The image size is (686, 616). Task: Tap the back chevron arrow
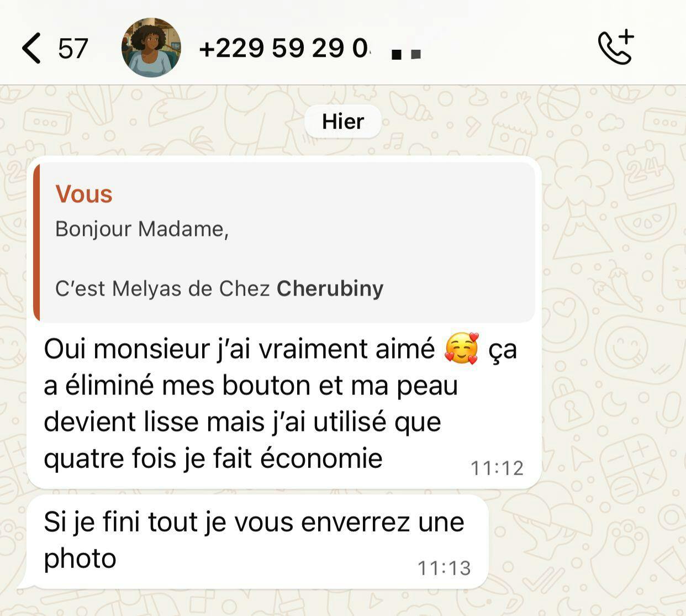point(31,48)
